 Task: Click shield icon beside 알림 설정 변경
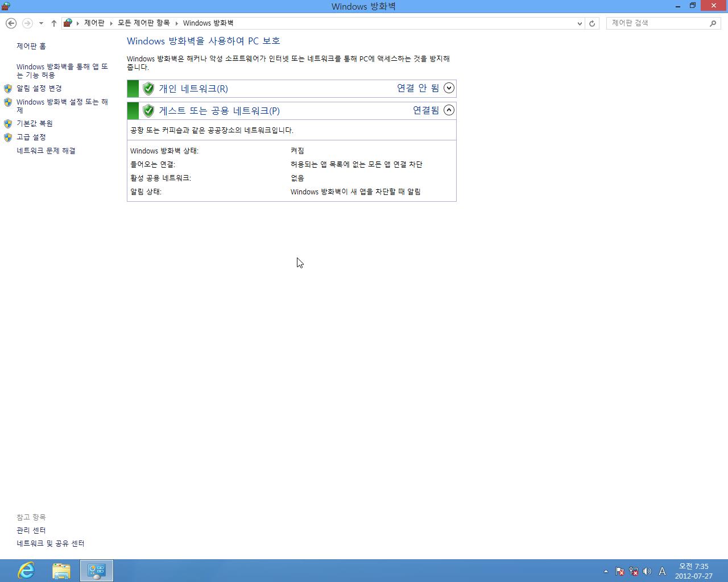tap(8, 89)
